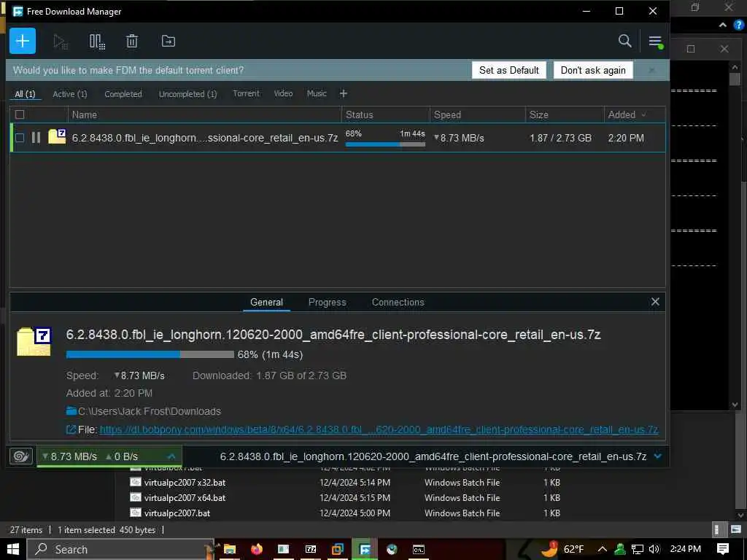The height and width of the screenshot is (560, 747).
Task: Show hidden system tray icons
Action: click(602, 549)
